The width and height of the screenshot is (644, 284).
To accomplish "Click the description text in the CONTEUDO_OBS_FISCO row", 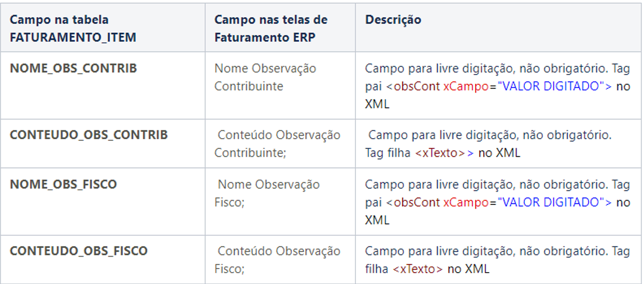I will click(497, 251).
